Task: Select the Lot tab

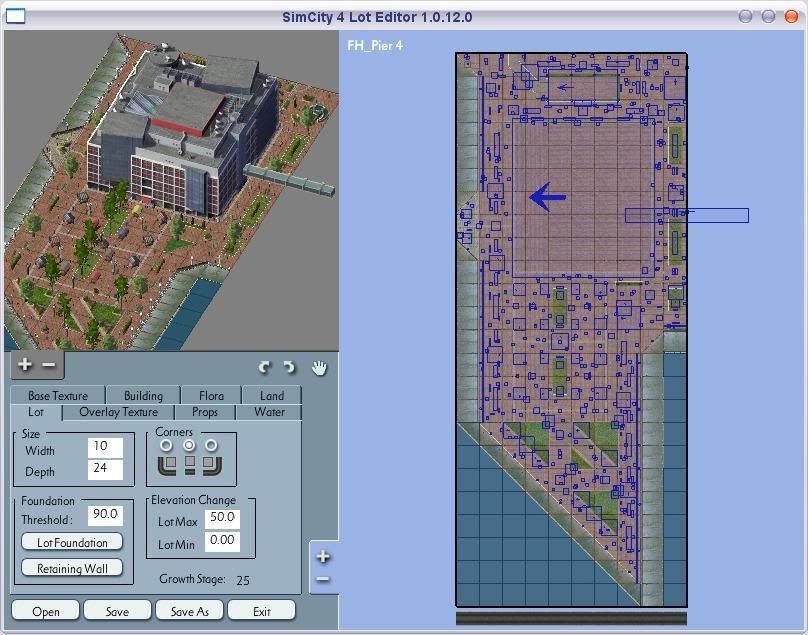Action: tap(36, 412)
